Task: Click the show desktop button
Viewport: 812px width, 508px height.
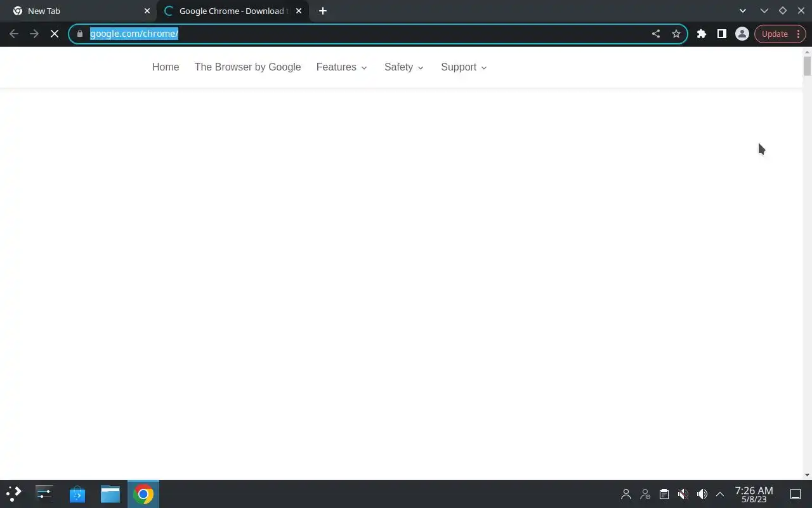Action: (796, 494)
